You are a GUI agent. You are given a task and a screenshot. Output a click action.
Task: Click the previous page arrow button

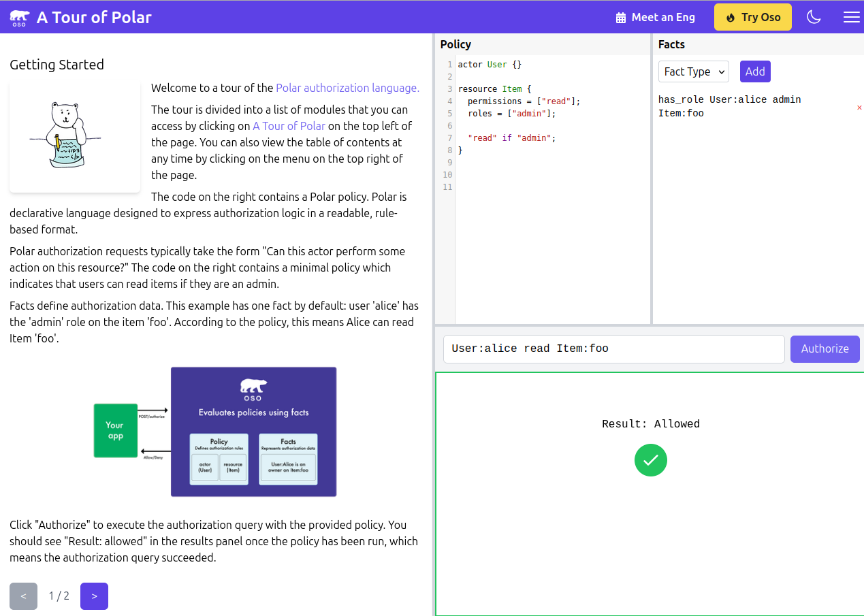click(23, 596)
